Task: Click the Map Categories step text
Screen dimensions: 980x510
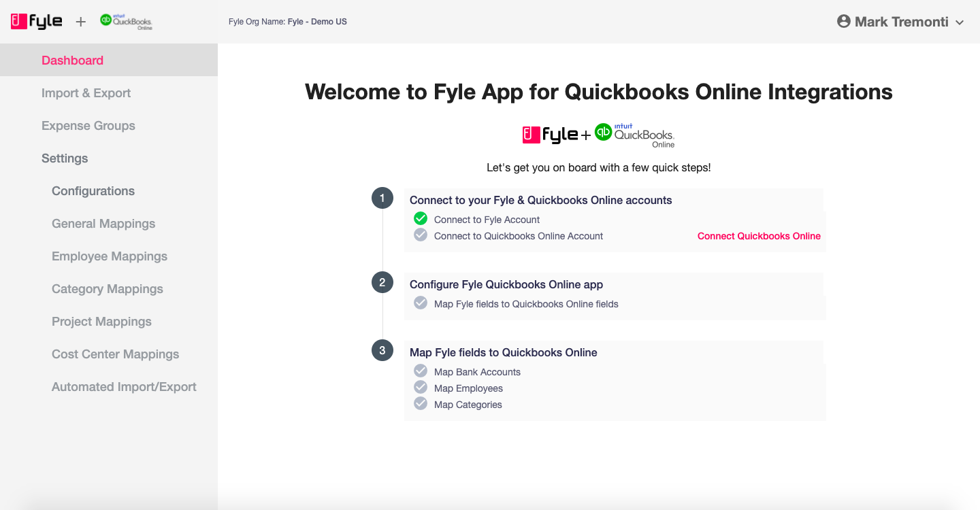Action: pos(468,405)
